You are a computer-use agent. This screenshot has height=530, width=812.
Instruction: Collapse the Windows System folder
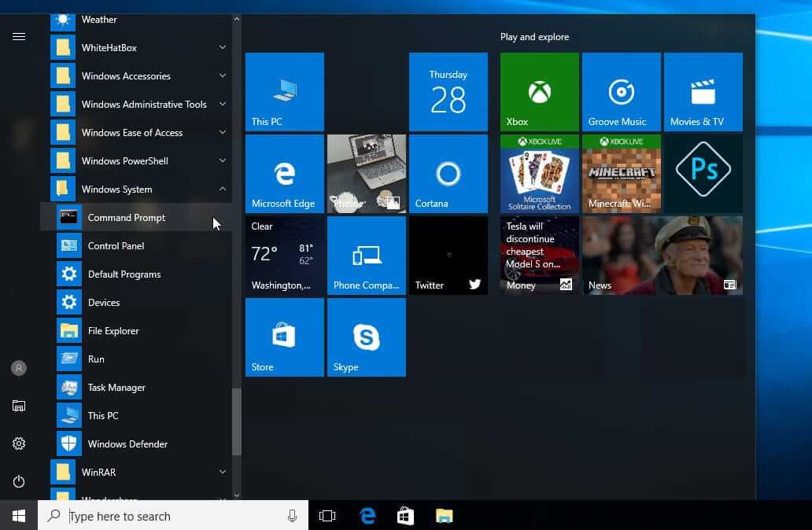[135, 190]
